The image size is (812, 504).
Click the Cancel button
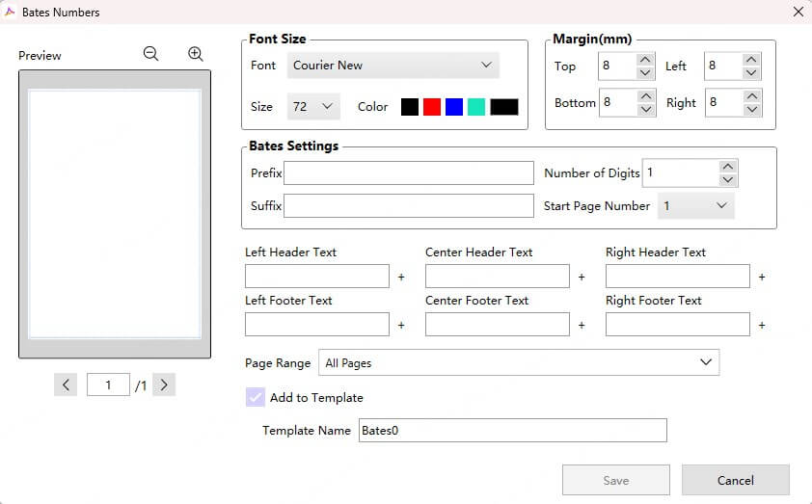coord(735,480)
